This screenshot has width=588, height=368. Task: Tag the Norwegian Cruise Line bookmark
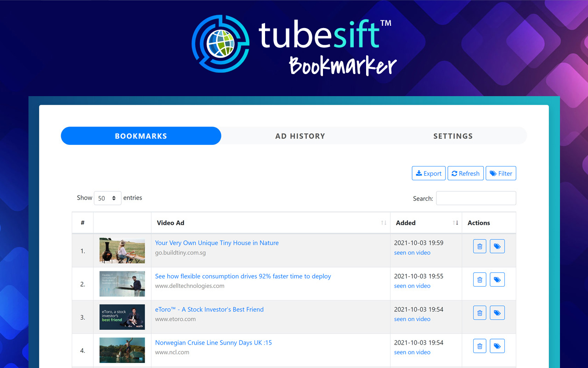(497, 345)
